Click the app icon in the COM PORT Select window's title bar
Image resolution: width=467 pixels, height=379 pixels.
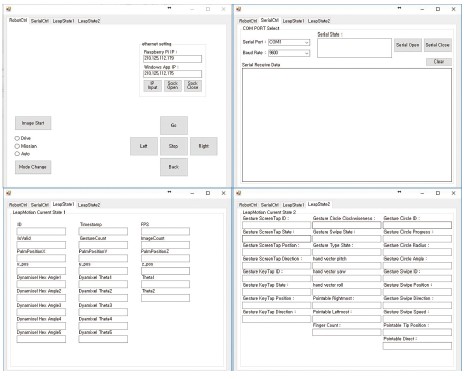click(x=239, y=9)
